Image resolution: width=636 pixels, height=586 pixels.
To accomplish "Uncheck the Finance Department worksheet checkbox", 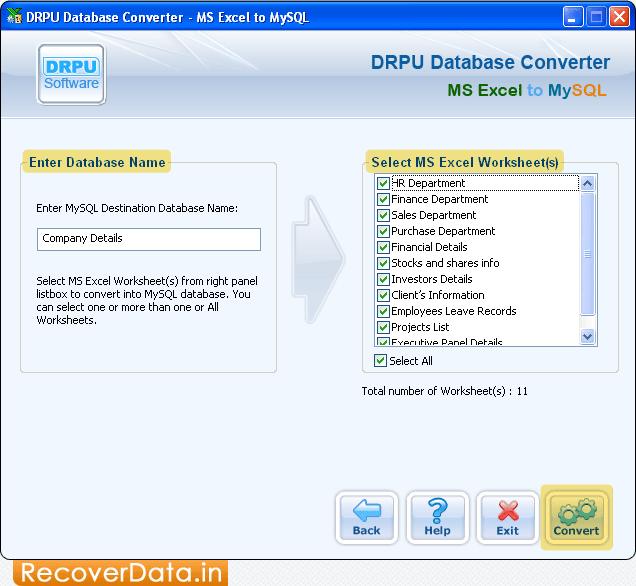I will pyautogui.click(x=383, y=199).
